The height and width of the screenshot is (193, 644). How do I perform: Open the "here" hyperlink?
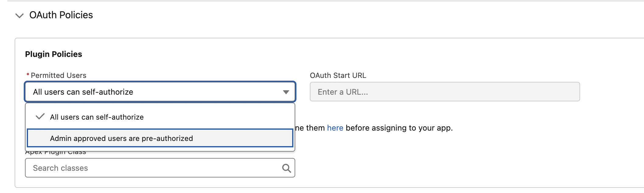335,128
